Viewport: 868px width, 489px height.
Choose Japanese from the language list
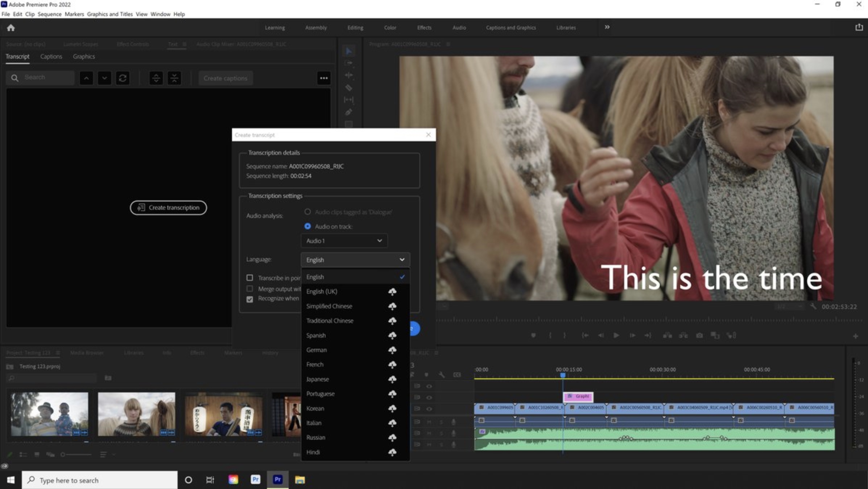pos(318,379)
